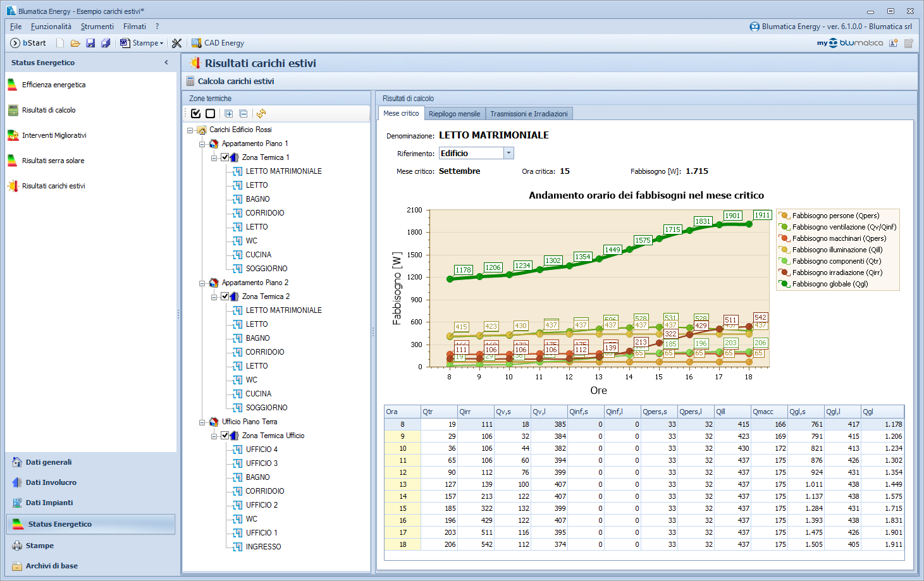Click user account icon at top right
Screen dimensions: 924x581
click(894, 43)
